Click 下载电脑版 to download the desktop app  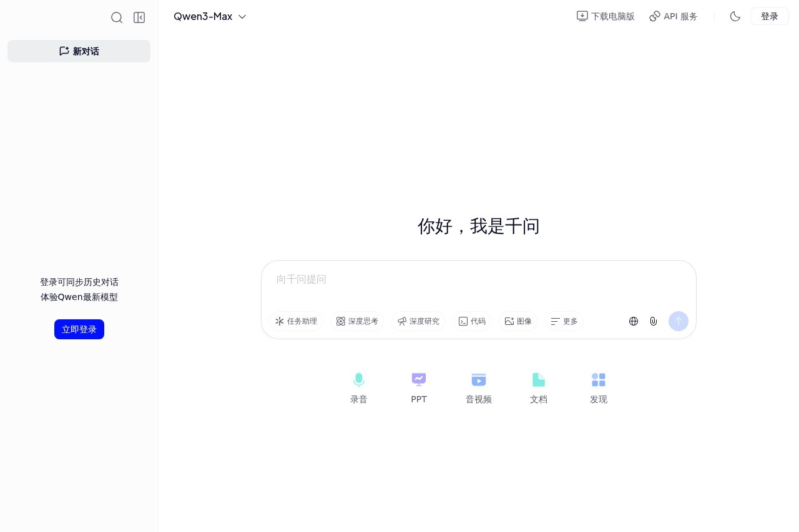coord(605,16)
